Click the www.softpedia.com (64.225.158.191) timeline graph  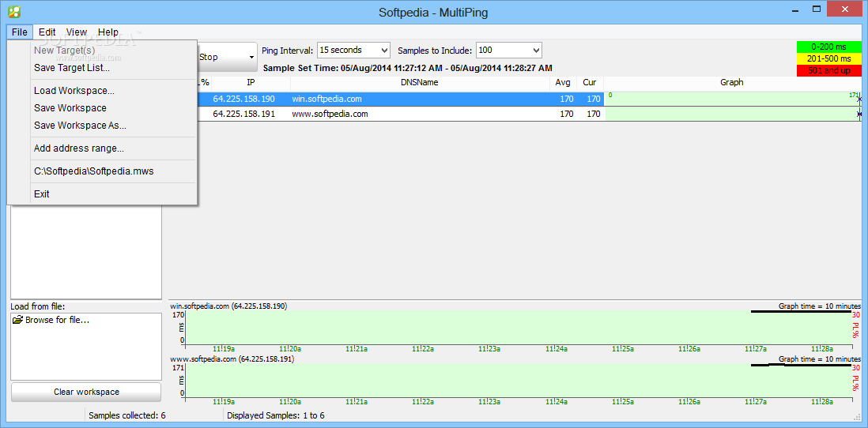(519, 380)
